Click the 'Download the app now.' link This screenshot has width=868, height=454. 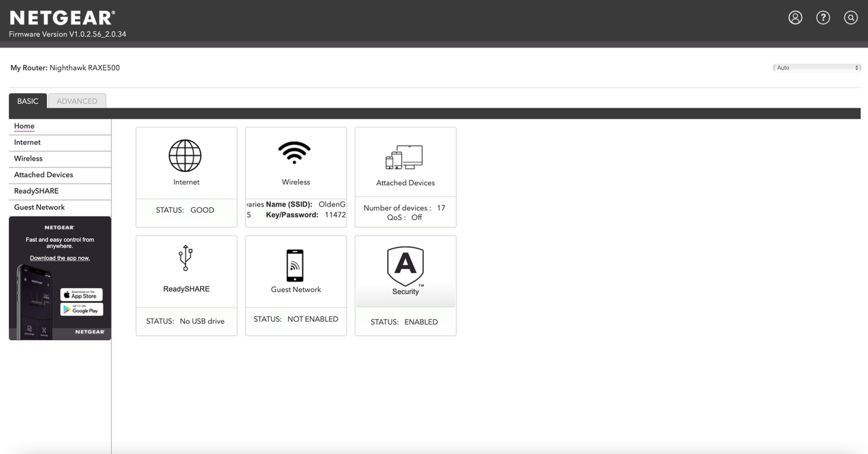tap(60, 258)
